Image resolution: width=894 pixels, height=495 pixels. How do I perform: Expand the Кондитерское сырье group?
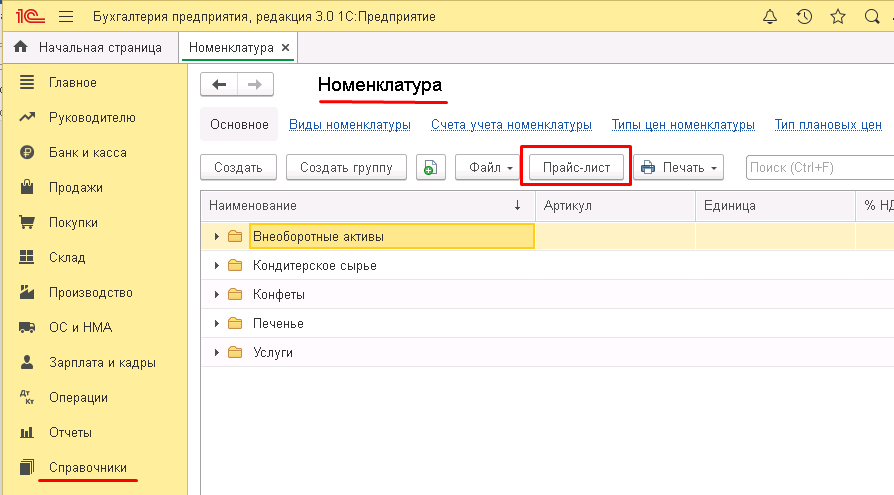(x=217, y=265)
